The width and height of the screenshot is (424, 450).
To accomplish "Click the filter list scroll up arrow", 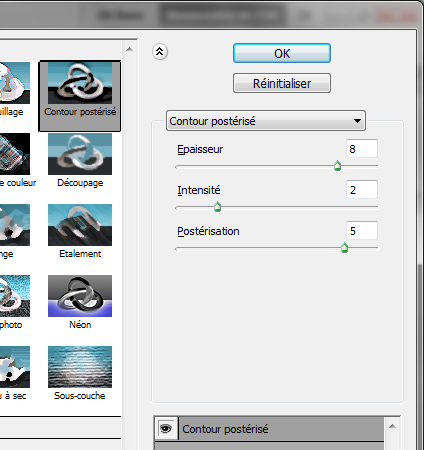I will [x=129, y=50].
